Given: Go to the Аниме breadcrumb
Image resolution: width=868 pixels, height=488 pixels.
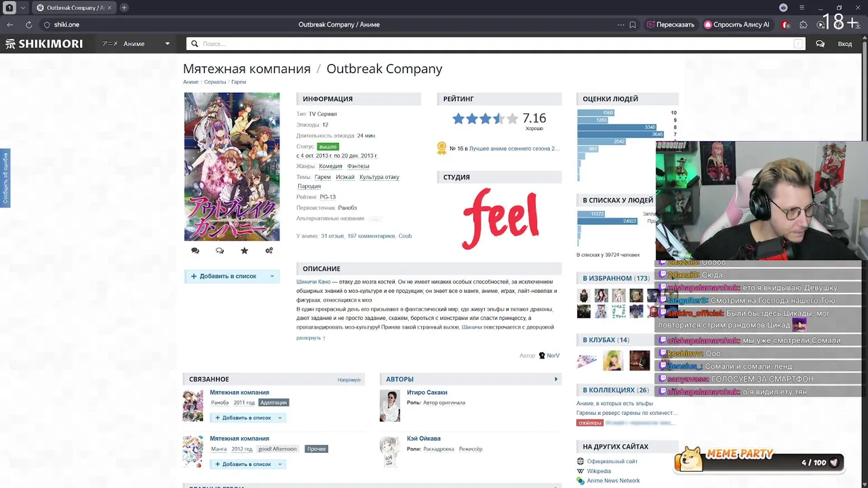Looking at the screenshot, I should (191, 82).
